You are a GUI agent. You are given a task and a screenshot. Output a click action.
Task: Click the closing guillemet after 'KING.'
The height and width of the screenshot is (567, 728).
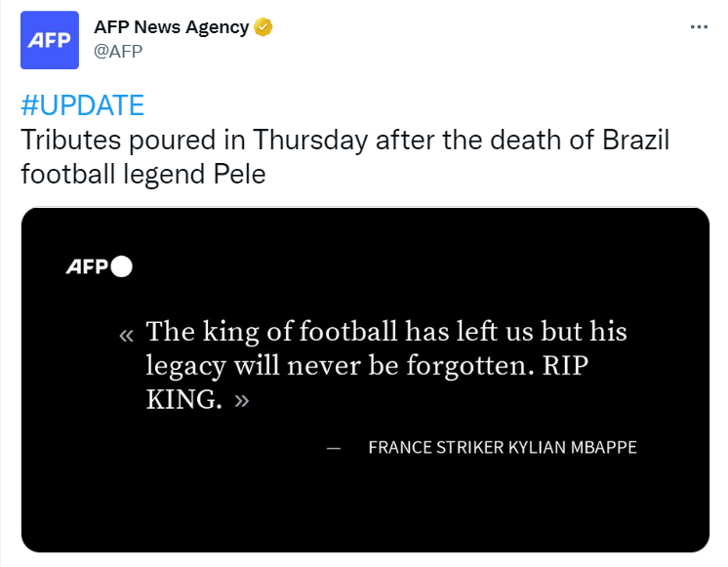point(241,400)
